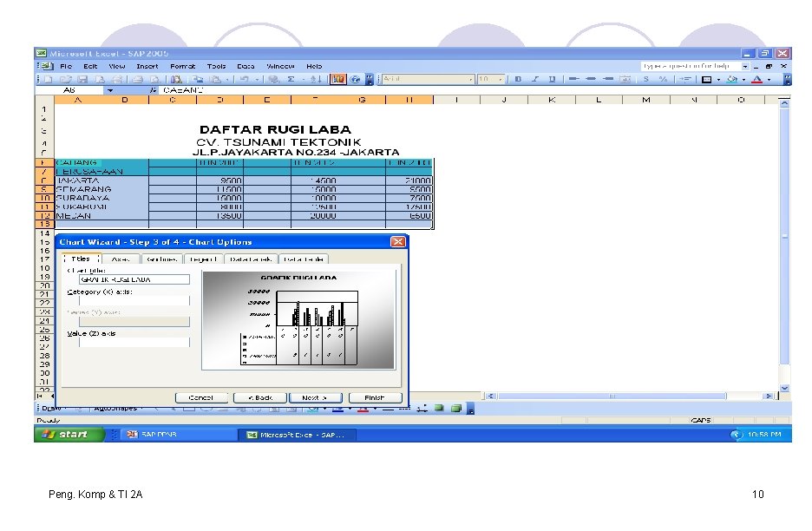Click the Microsoft Excel taskbar button
This screenshot has height=531, width=812.
pyautogui.click(x=297, y=435)
